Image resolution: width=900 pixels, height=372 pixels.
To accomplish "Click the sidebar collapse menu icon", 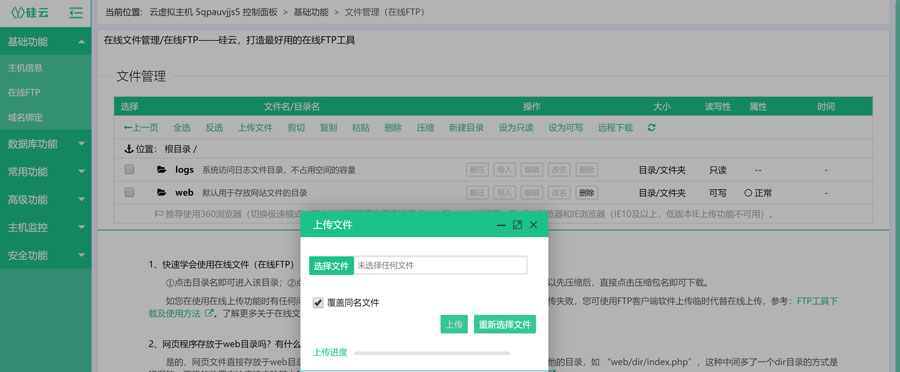I will pyautogui.click(x=76, y=13).
